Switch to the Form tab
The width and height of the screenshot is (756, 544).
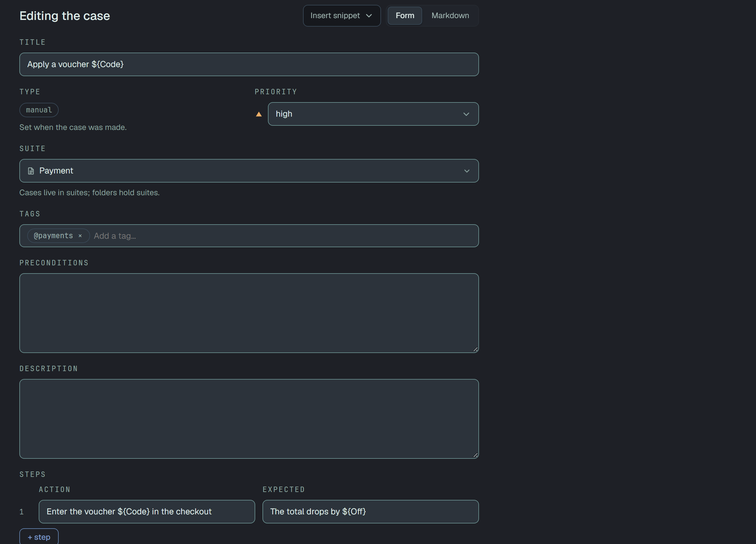coord(405,16)
